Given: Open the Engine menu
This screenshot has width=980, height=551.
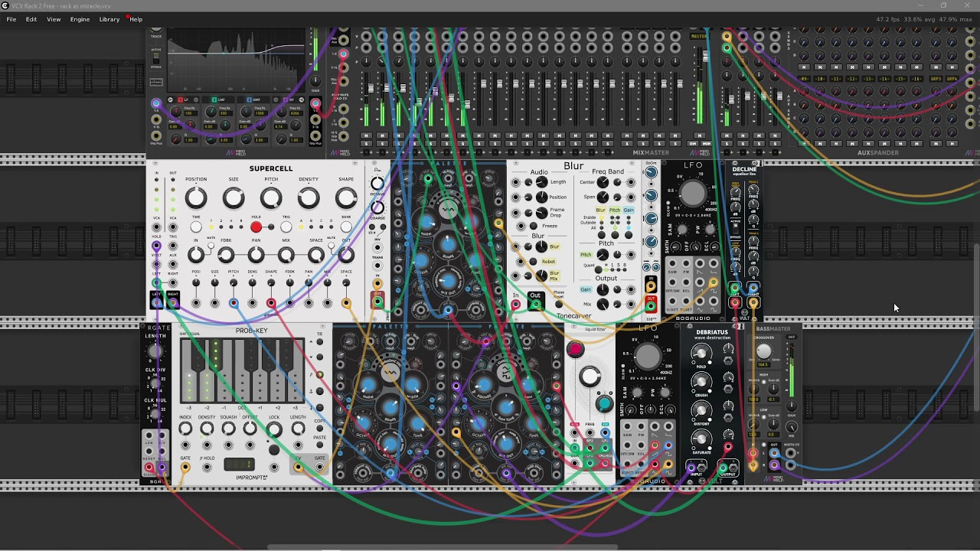Looking at the screenshot, I should (80, 19).
